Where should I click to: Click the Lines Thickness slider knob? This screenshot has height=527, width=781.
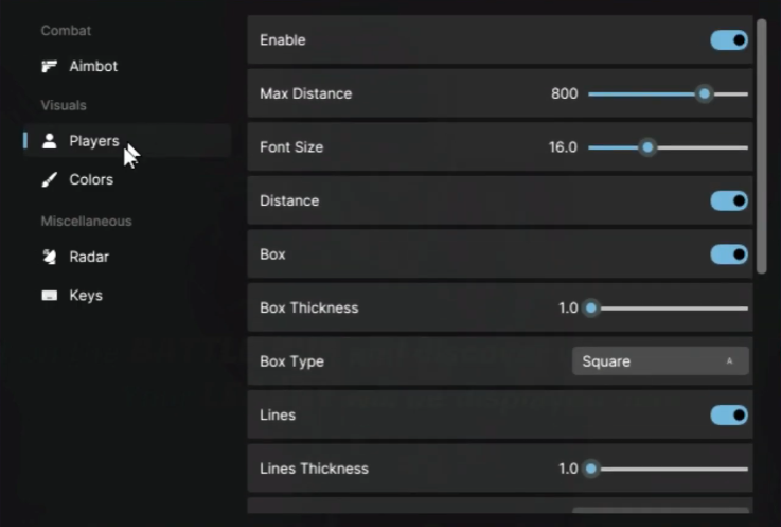pos(591,469)
